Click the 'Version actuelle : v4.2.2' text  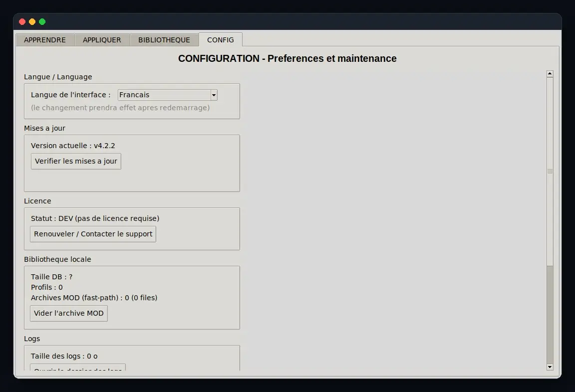click(x=73, y=146)
